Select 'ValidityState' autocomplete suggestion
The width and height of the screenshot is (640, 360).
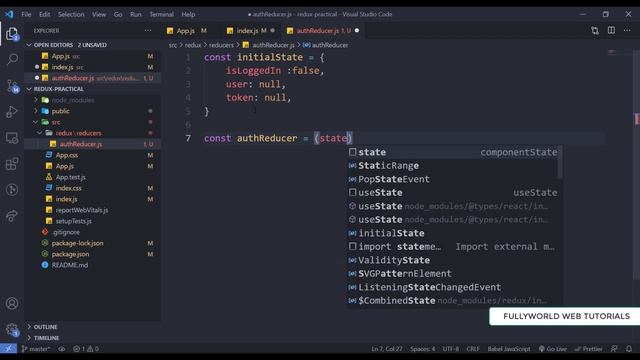[452, 260]
